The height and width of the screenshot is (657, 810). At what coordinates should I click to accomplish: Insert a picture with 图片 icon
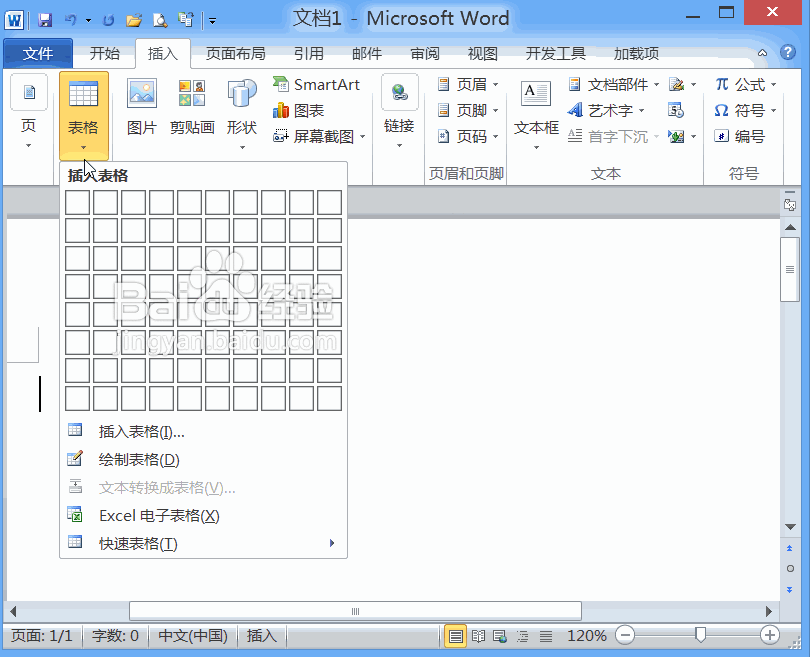coord(142,107)
